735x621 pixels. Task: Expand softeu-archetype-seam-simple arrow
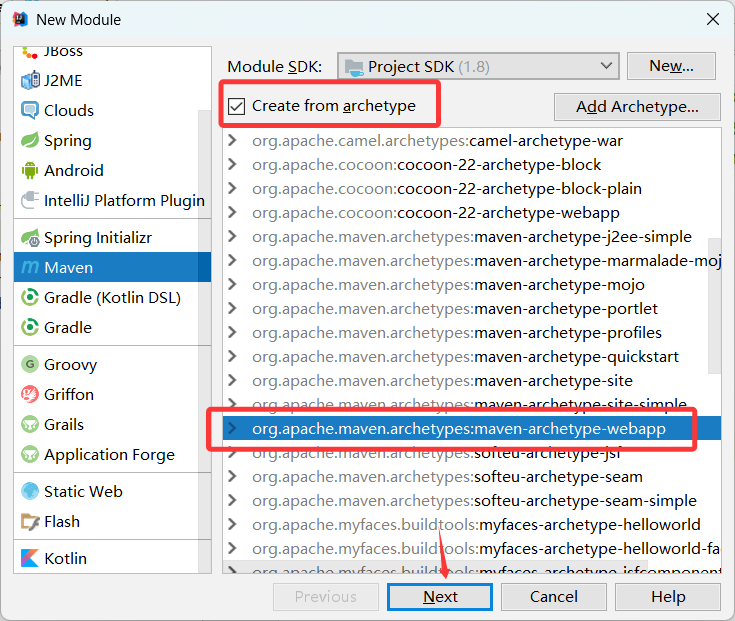pyautogui.click(x=232, y=500)
